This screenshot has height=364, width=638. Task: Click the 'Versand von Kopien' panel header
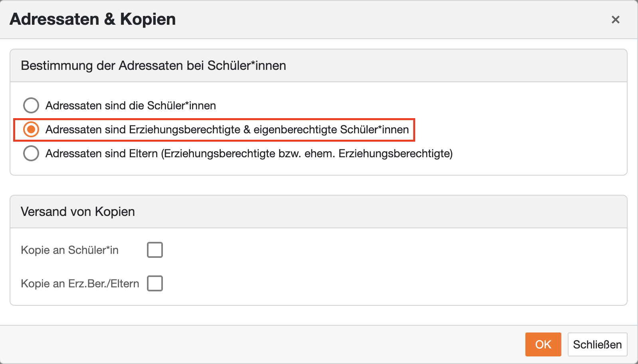[x=78, y=212]
